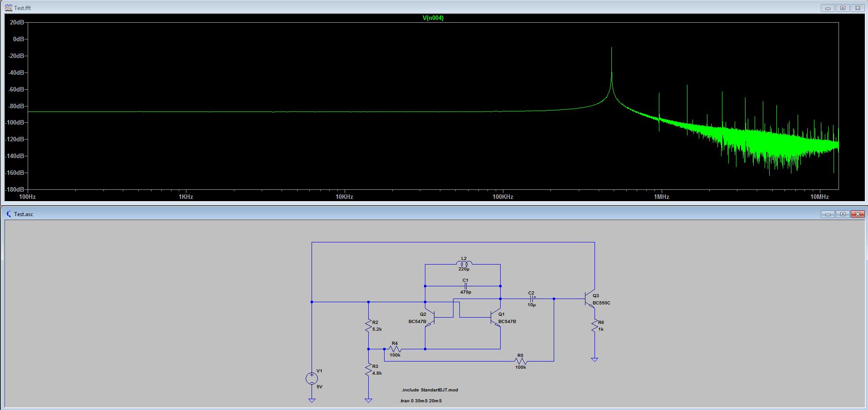Click the -100dB axis label
This screenshot has height=410, width=868.
15,122
